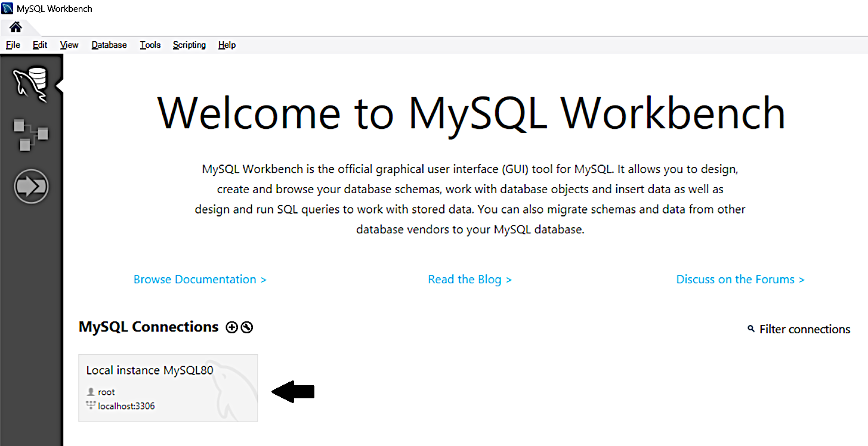This screenshot has height=446, width=868.
Task: Open the Tools menu
Action: (150, 45)
